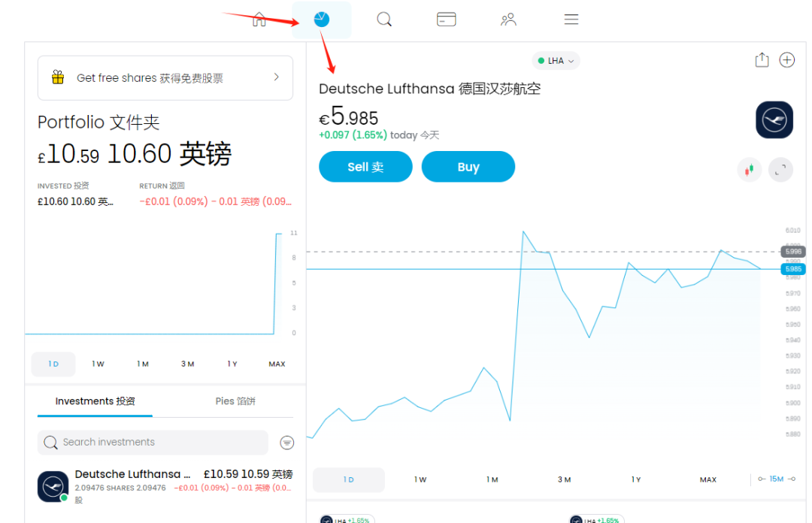812x523 pixels.
Task: Click the gift icon for free shares
Action: [x=58, y=77]
